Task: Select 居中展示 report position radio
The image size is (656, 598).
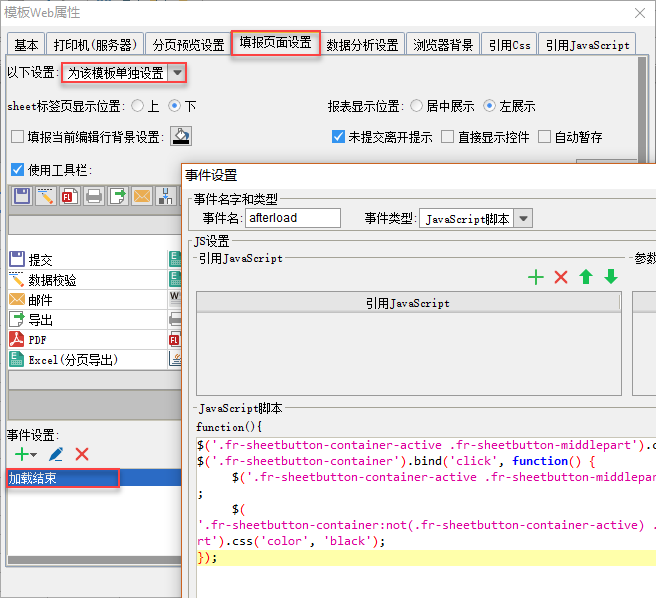Action: point(416,106)
